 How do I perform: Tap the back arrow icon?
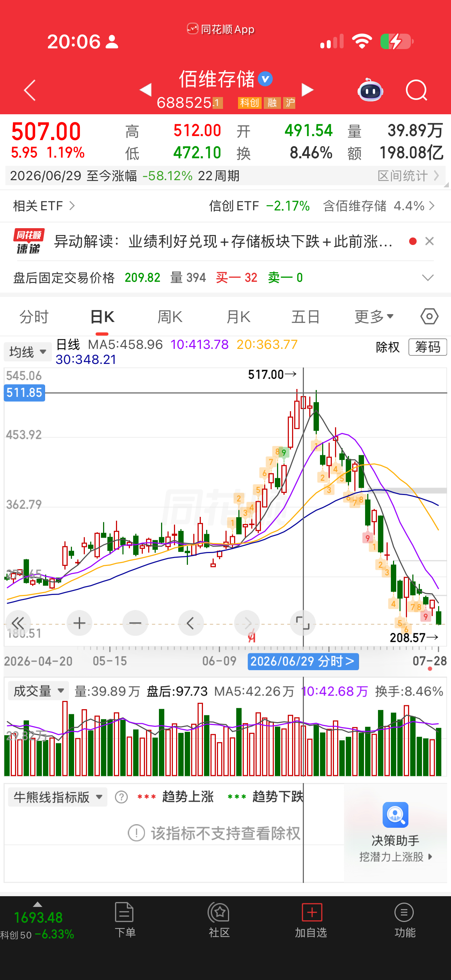point(30,90)
